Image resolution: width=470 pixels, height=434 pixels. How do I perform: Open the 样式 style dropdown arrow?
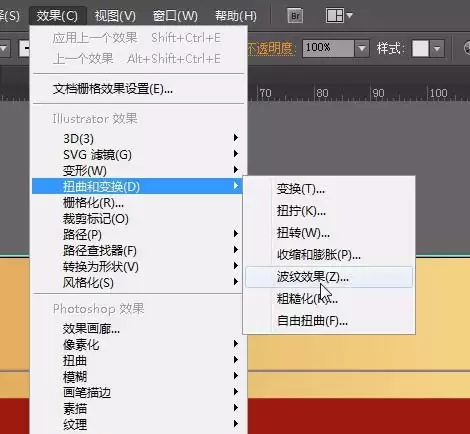pos(437,49)
